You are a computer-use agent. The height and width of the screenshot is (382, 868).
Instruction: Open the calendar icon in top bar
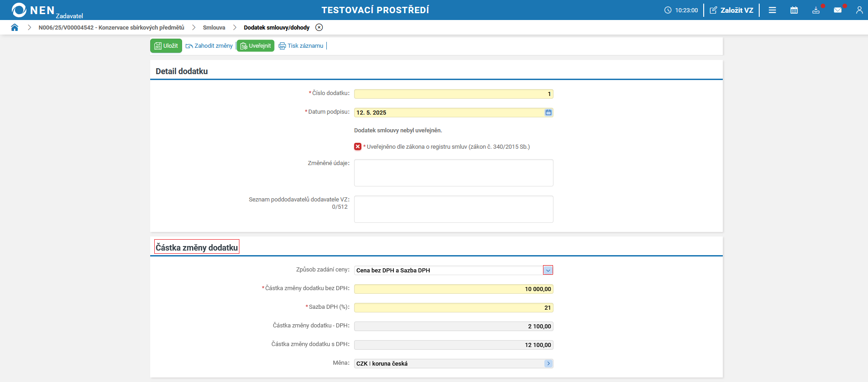pos(794,10)
